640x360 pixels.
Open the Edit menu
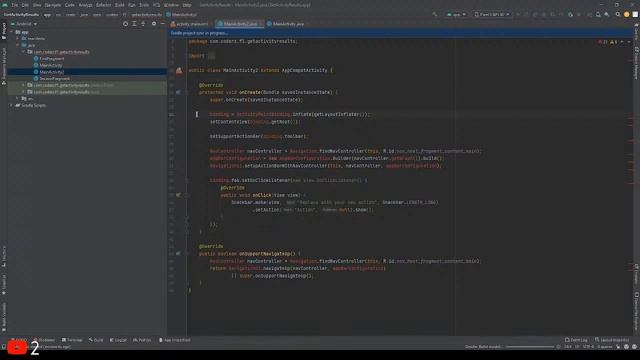pos(25,5)
